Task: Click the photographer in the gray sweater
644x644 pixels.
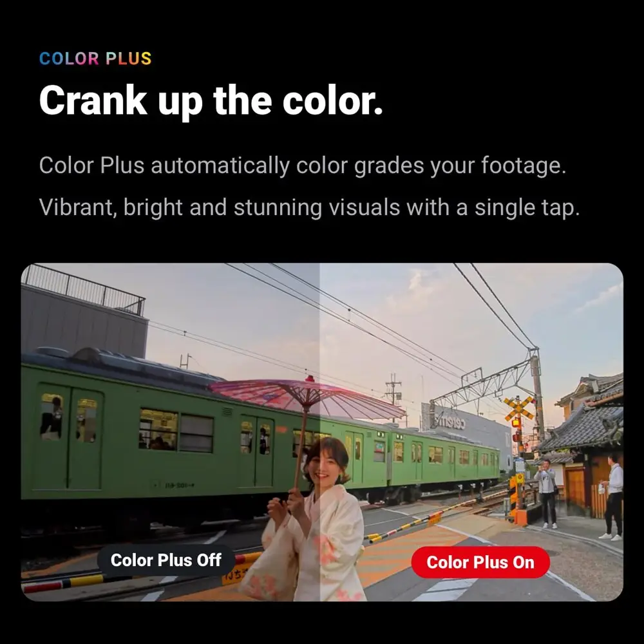Action: (547, 493)
